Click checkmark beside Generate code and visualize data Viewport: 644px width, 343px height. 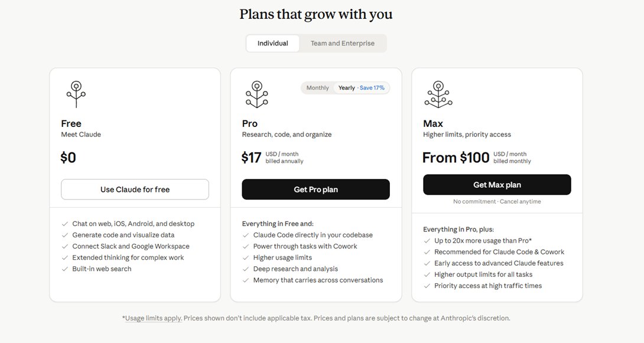click(x=65, y=235)
